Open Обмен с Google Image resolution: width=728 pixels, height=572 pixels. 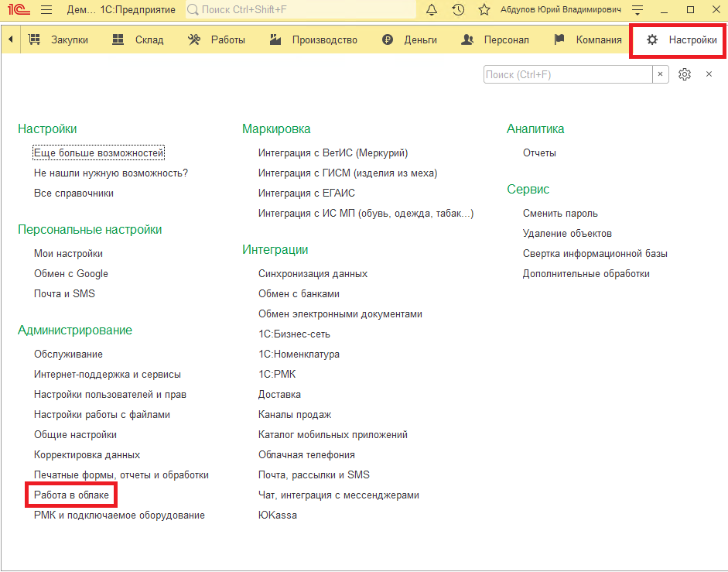[x=71, y=274]
